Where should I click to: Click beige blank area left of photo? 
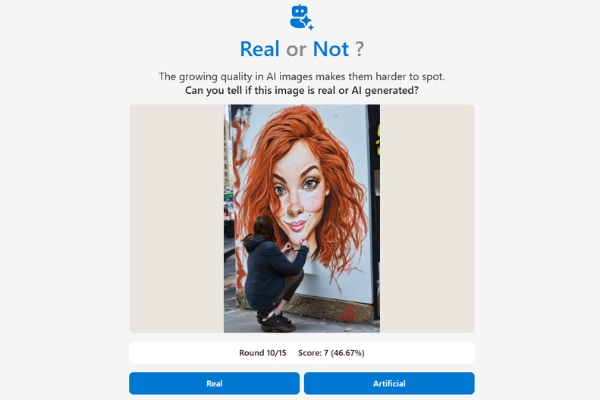(176, 219)
